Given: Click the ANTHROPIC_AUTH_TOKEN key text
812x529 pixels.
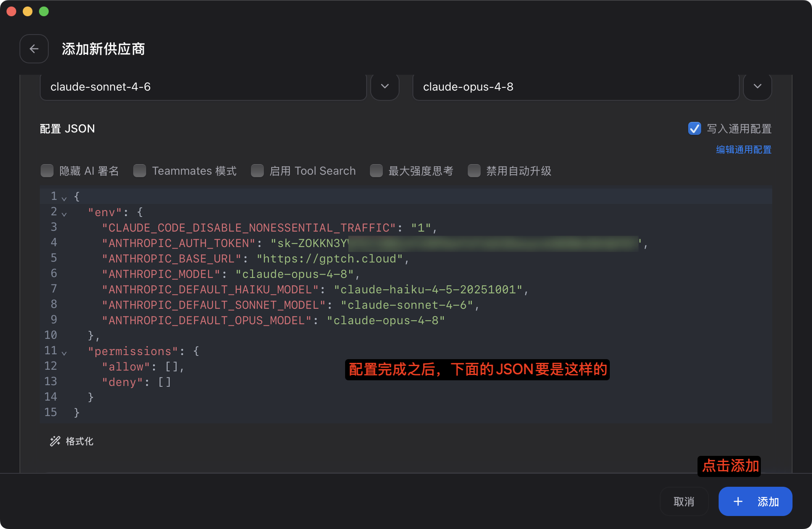Looking at the screenshot, I should click(x=179, y=243).
